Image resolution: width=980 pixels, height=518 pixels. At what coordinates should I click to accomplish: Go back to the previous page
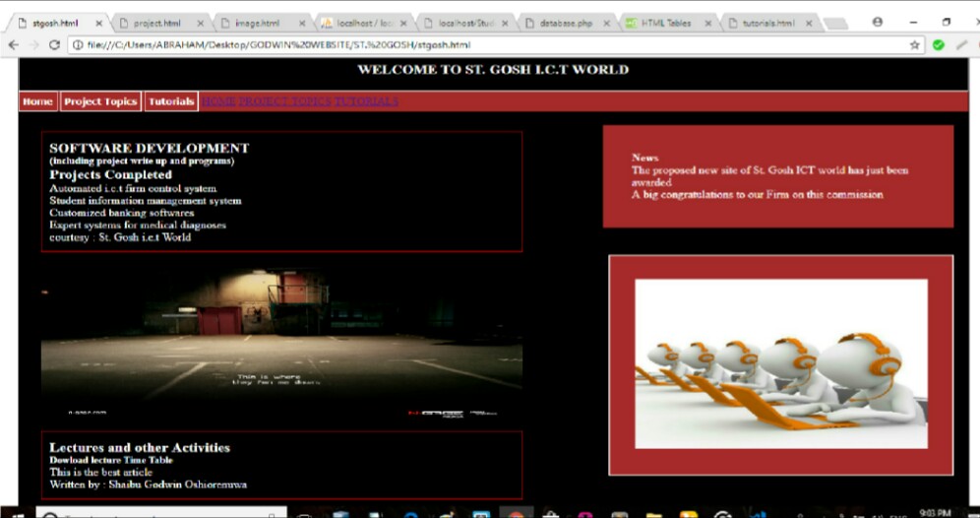pyautogui.click(x=13, y=45)
